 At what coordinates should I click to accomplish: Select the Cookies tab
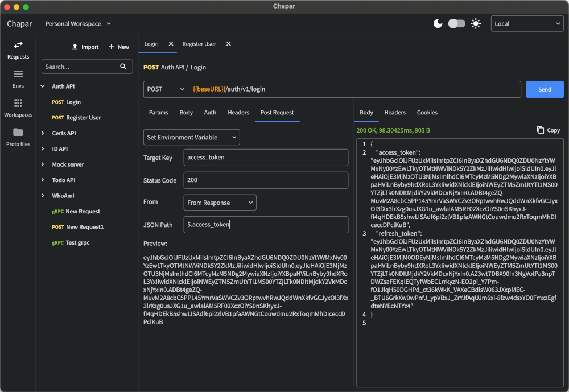click(427, 113)
